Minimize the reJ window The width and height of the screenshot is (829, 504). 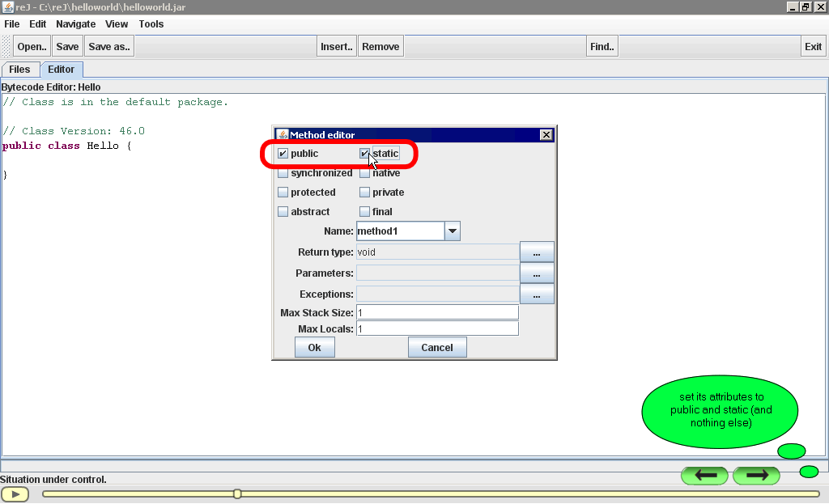click(x=792, y=6)
